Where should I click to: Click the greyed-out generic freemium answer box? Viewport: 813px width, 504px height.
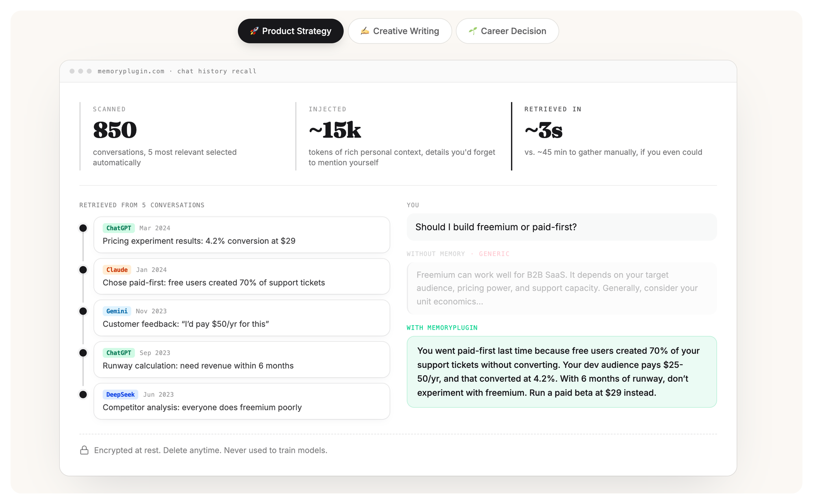pos(562,288)
